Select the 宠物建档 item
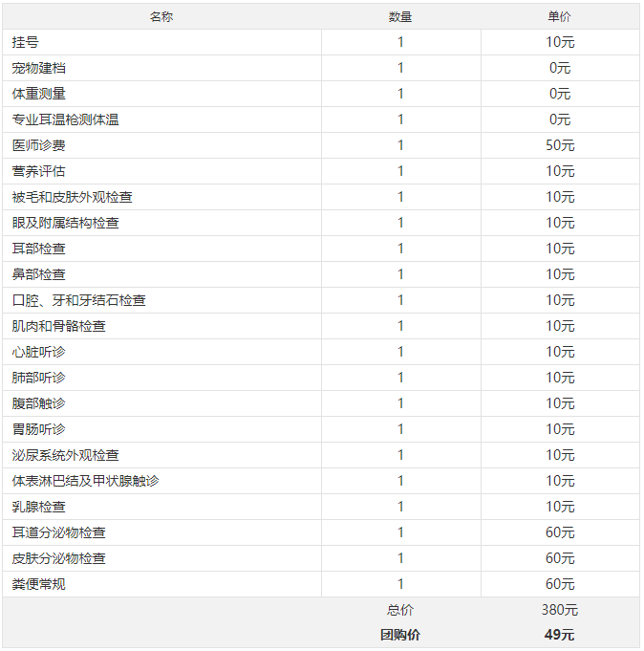Screen dimensions: 644x651 [38, 68]
